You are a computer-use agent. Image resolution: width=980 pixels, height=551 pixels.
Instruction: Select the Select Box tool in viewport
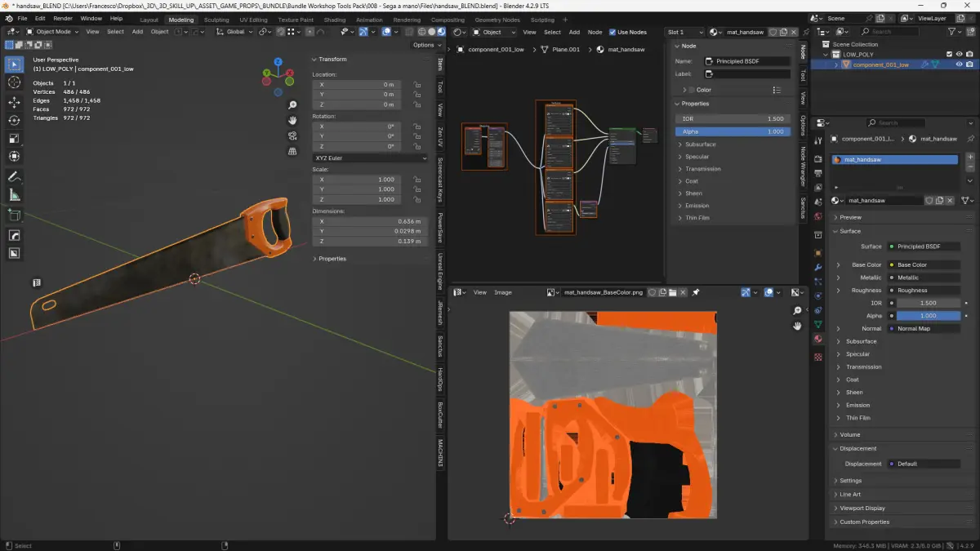coord(14,64)
